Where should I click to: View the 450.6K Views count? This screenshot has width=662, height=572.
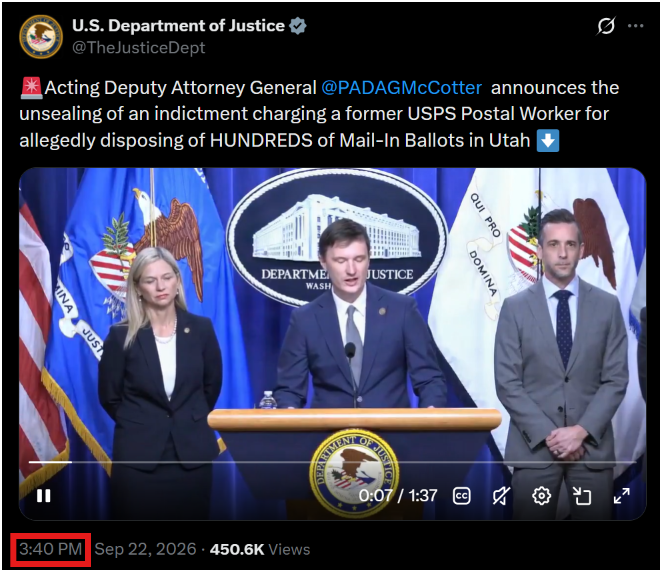[x=260, y=549]
